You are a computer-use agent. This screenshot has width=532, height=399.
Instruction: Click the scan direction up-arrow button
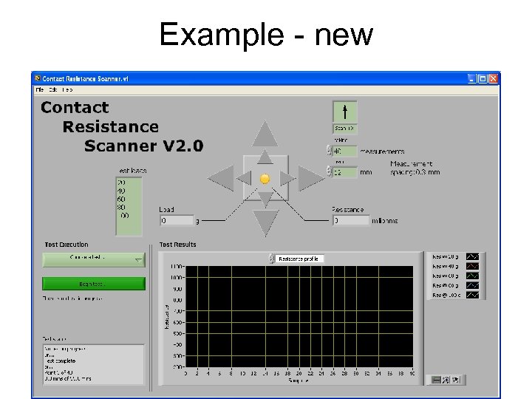coord(345,112)
